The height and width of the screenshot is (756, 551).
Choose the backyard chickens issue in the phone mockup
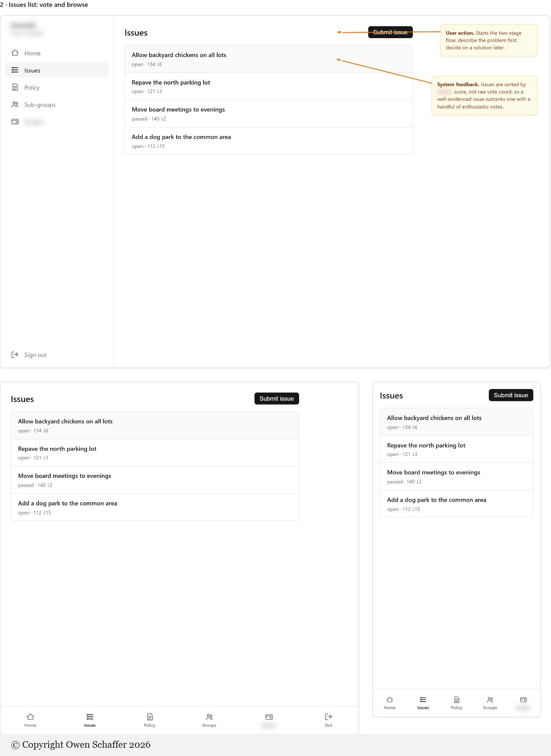[x=457, y=422]
